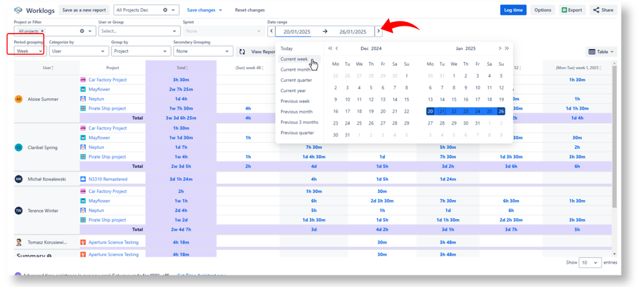The height and width of the screenshot is (287, 644).
Task: Go to previous date range with left arrow
Action: tap(271, 31)
